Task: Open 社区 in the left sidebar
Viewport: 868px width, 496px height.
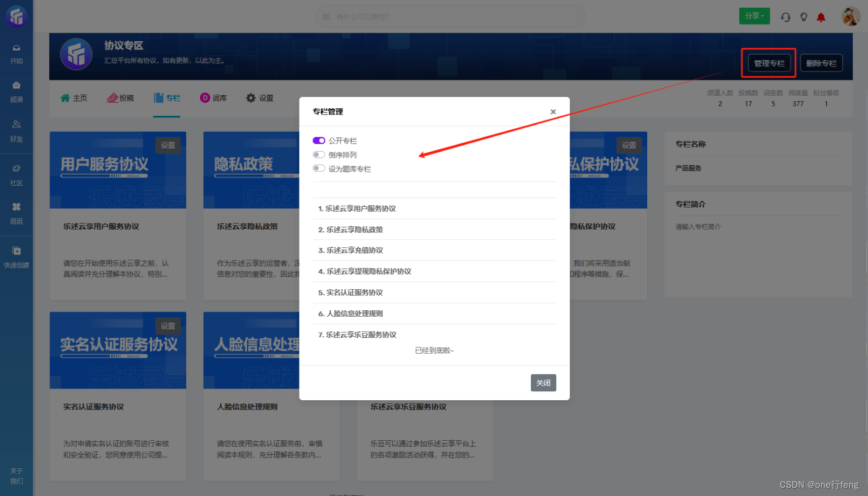Action: pos(16,176)
